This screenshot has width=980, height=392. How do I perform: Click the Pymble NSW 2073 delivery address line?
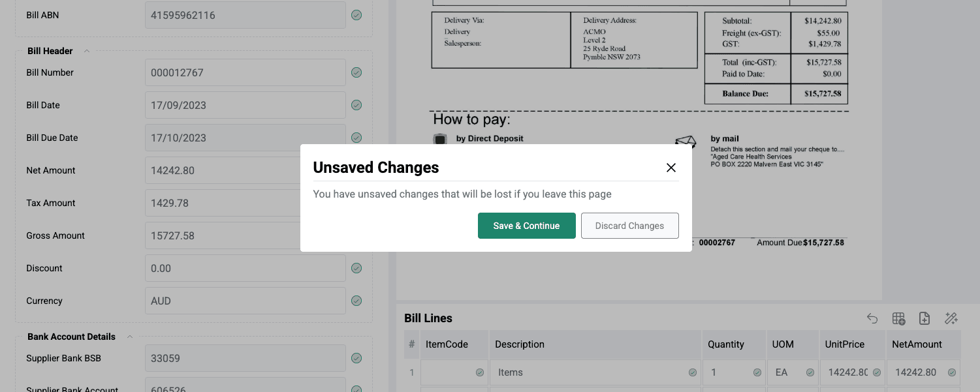click(612, 57)
